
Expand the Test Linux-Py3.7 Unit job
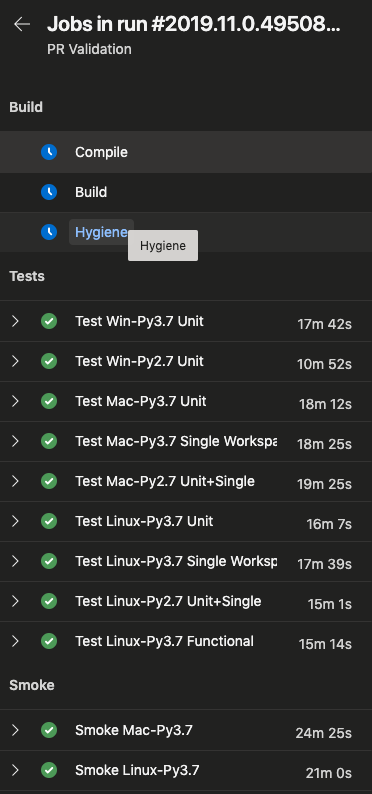(x=15, y=521)
